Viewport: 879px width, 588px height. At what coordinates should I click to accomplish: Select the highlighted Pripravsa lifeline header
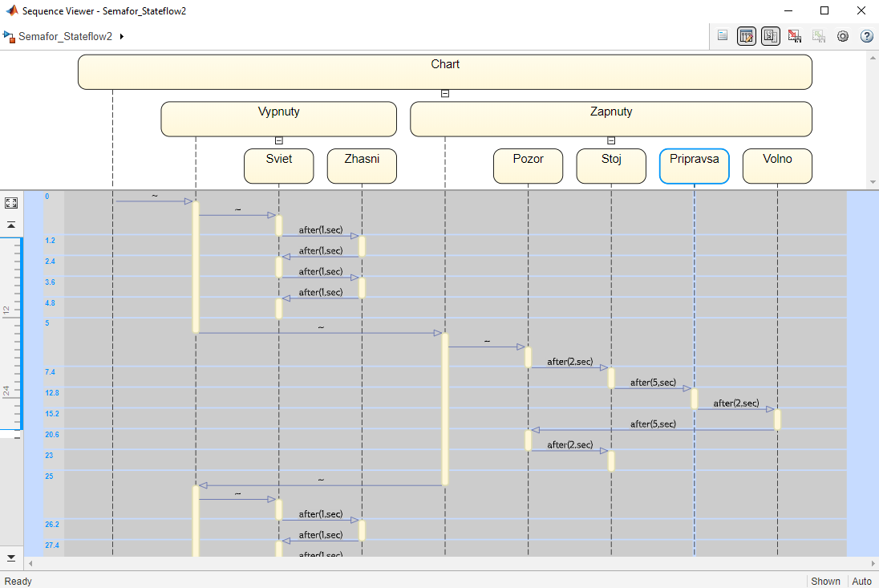pos(694,166)
